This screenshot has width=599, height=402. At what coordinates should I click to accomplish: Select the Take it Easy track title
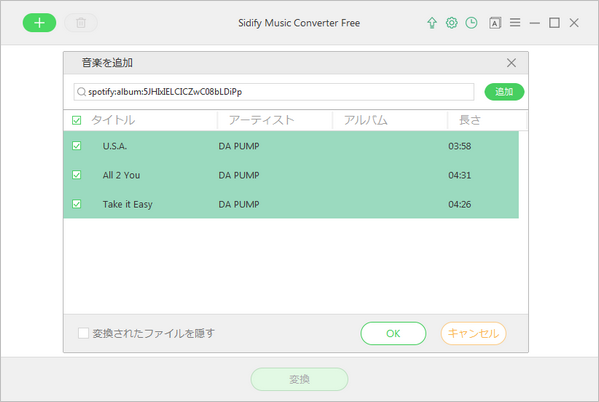tap(127, 204)
